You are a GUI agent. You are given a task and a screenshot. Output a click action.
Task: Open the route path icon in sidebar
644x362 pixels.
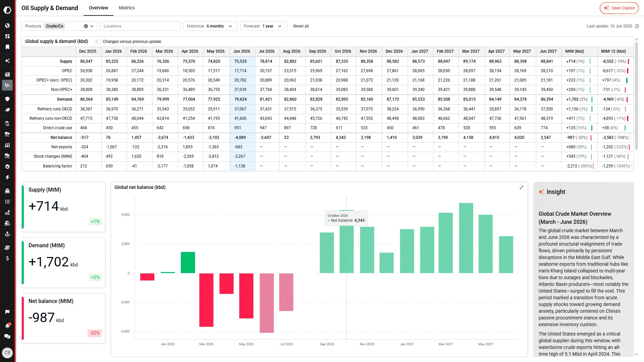7,212
